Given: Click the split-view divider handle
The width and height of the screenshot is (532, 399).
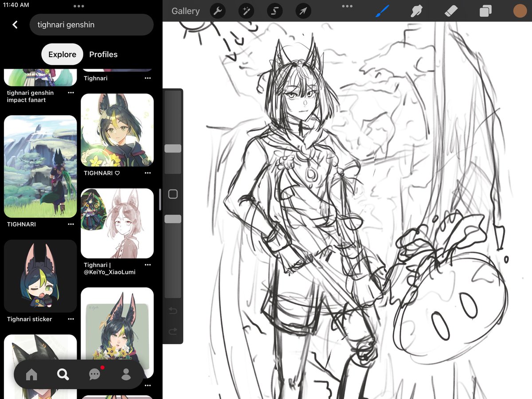Looking at the screenshot, I should click(160, 199).
